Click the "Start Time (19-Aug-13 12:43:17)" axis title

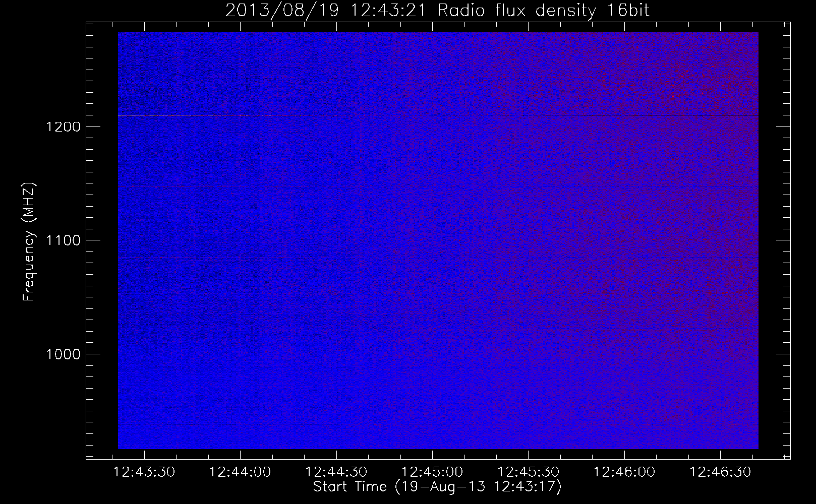[437, 487]
